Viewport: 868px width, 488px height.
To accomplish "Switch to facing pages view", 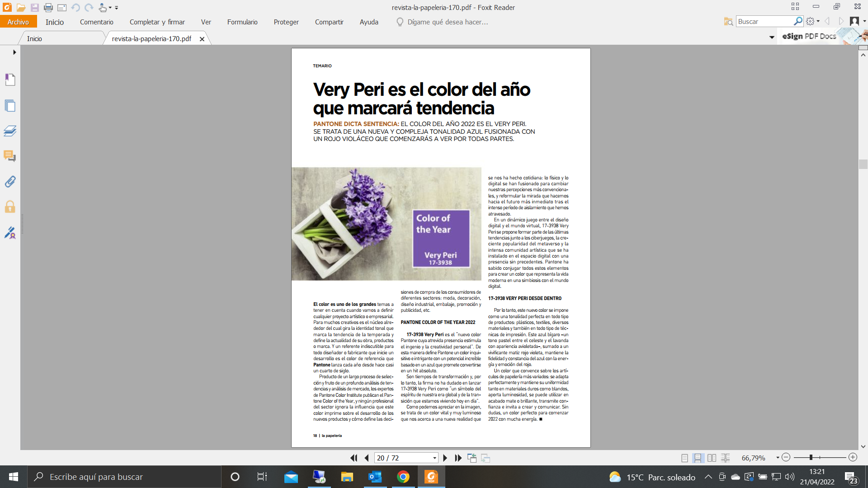I will coord(712,458).
